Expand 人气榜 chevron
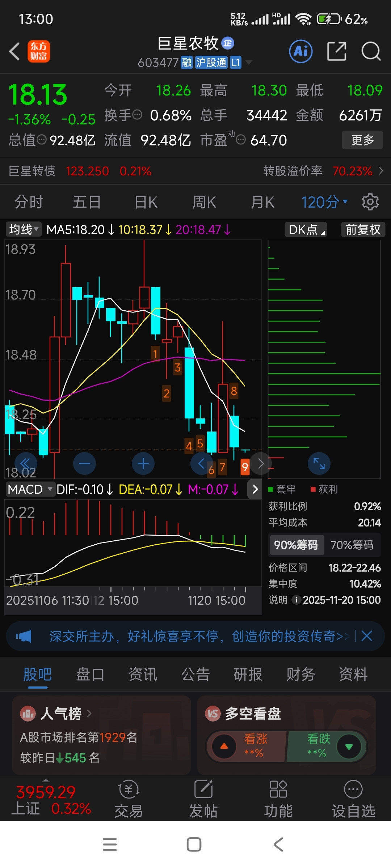Screen dimensions: 391x868 pos(89,714)
